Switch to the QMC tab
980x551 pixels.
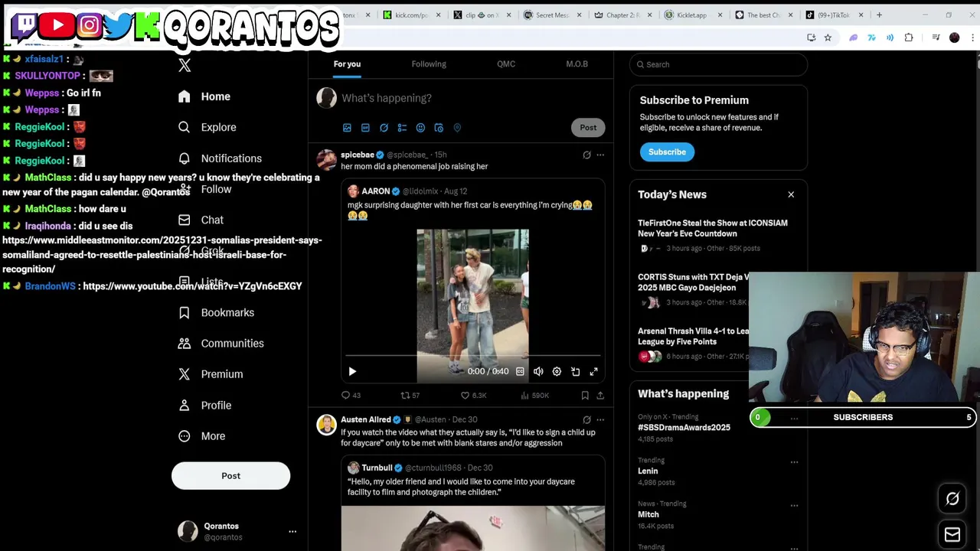pos(506,64)
